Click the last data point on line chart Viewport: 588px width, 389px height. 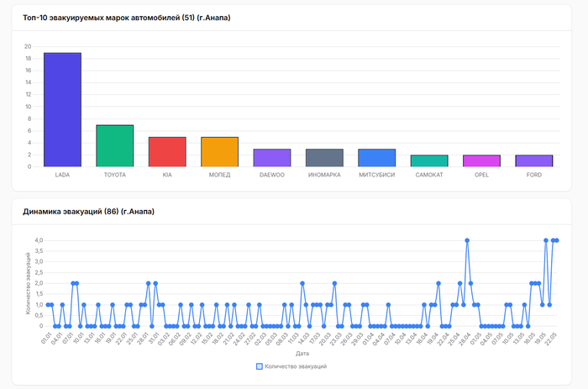(x=557, y=240)
